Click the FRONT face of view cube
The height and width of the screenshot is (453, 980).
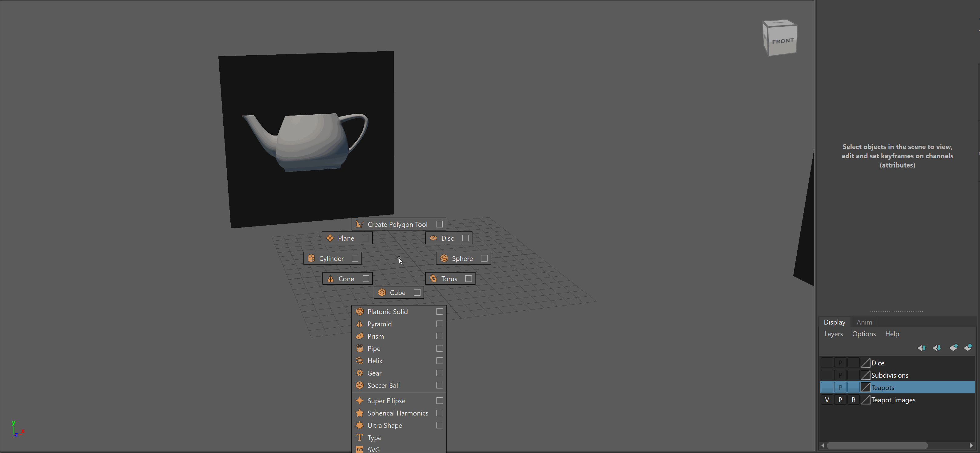(x=783, y=42)
